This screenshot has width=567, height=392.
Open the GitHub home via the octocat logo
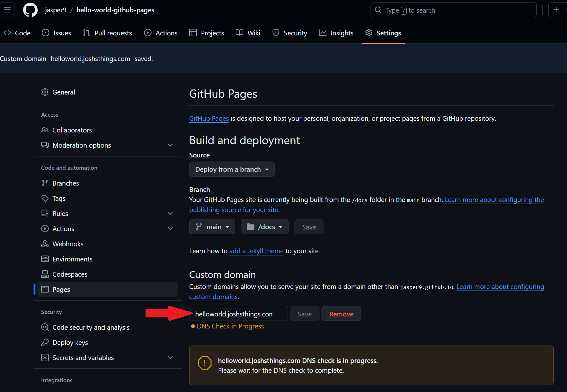pos(30,9)
